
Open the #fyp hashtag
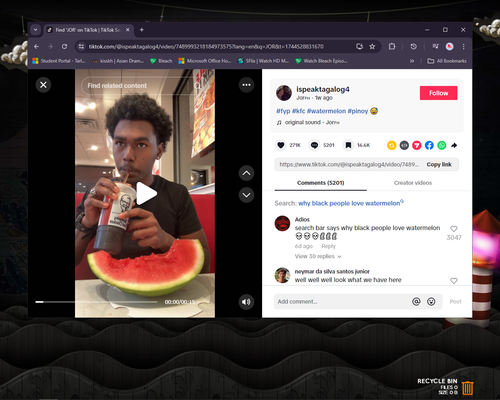click(x=283, y=111)
